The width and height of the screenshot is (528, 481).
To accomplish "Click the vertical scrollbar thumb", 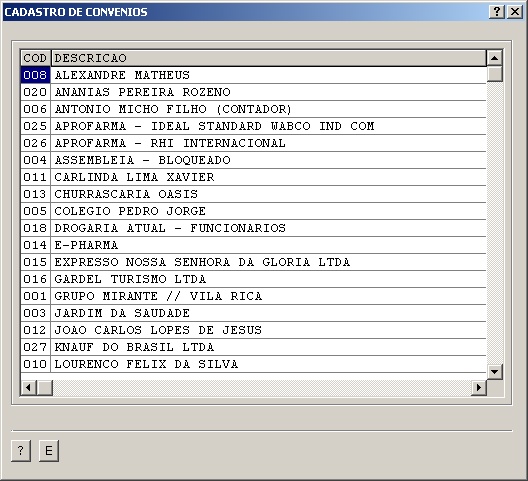I will click(494, 74).
